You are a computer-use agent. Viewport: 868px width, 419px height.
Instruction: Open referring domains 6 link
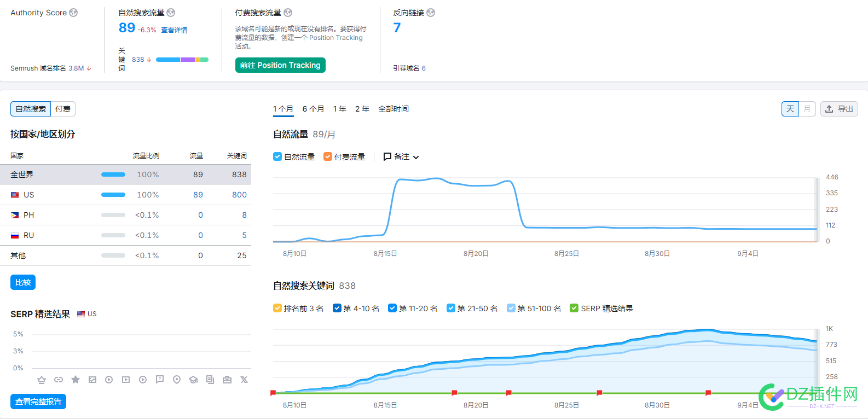[x=424, y=68]
